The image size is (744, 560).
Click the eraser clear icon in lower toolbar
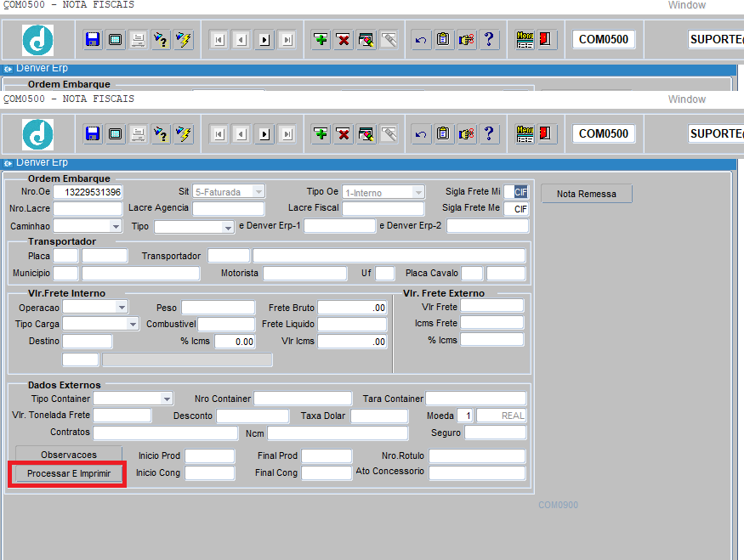pyautogui.click(x=389, y=133)
